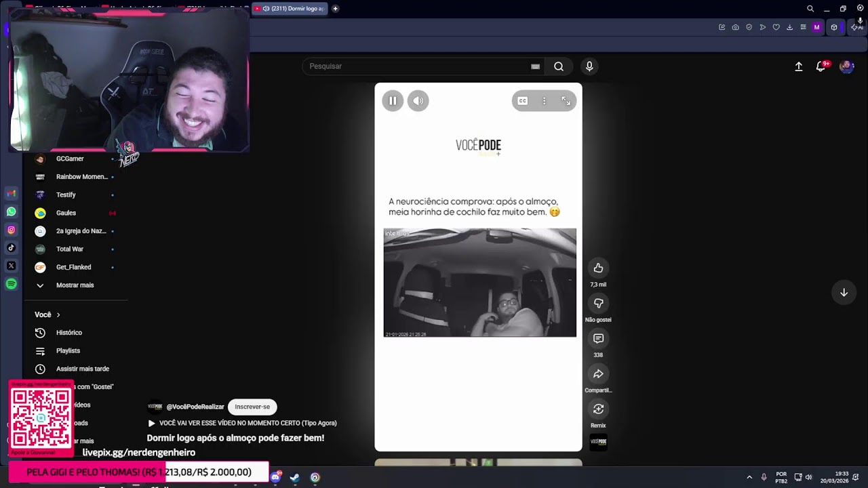Open the YouTube account avatar menu
Image resolution: width=868 pixels, height=488 pixels.
(x=846, y=66)
